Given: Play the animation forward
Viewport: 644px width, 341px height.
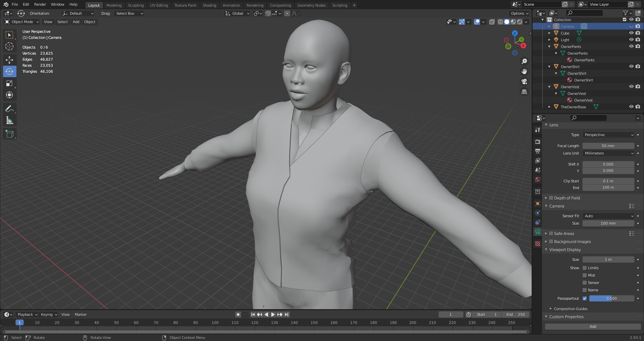Looking at the screenshot, I should pyautogui.click(x=273, y=314).
